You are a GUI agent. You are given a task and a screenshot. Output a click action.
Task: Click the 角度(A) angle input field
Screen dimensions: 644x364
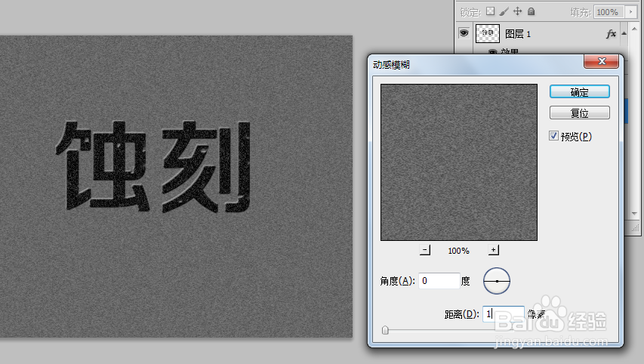(439, 281)
